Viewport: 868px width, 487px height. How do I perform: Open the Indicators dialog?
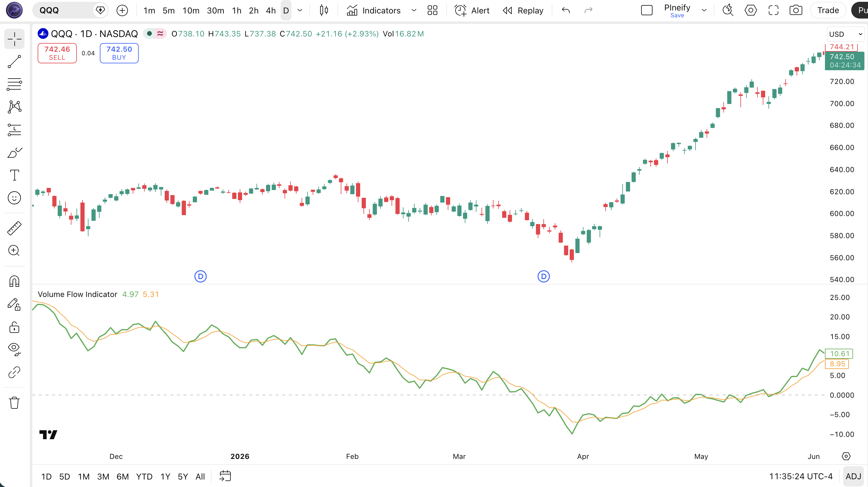click(x=374, y=10)
